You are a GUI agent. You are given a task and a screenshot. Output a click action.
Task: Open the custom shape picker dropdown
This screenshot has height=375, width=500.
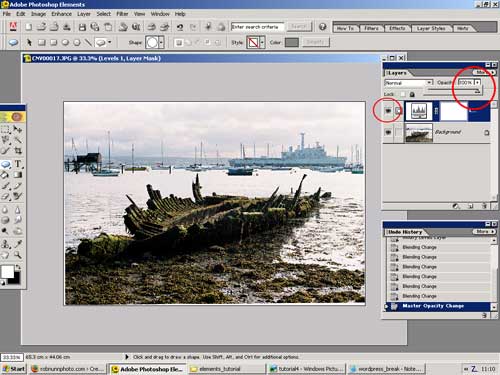tap(162, 43)
